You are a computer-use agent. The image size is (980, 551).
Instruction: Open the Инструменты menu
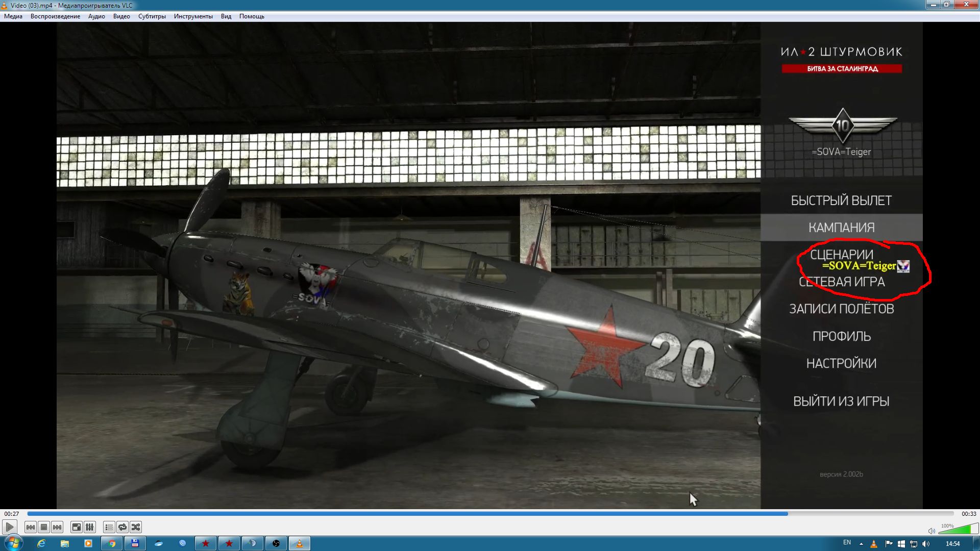(x=193, y=16)
